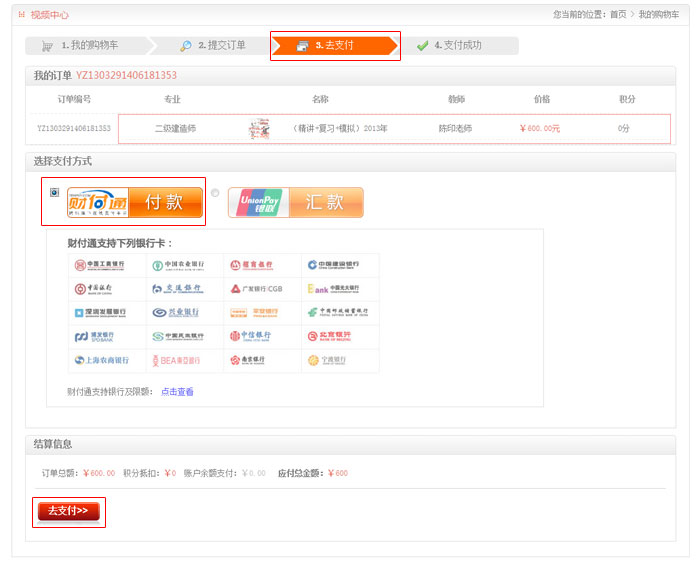Click the 财付通 付款 payment button
The width and height of the screenshot is (700, 564).
point(135,203)
